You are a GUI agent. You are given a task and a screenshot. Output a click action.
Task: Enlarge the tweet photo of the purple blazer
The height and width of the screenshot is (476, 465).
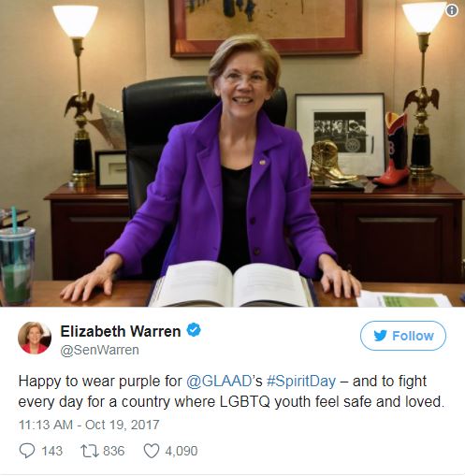(232, 153)
